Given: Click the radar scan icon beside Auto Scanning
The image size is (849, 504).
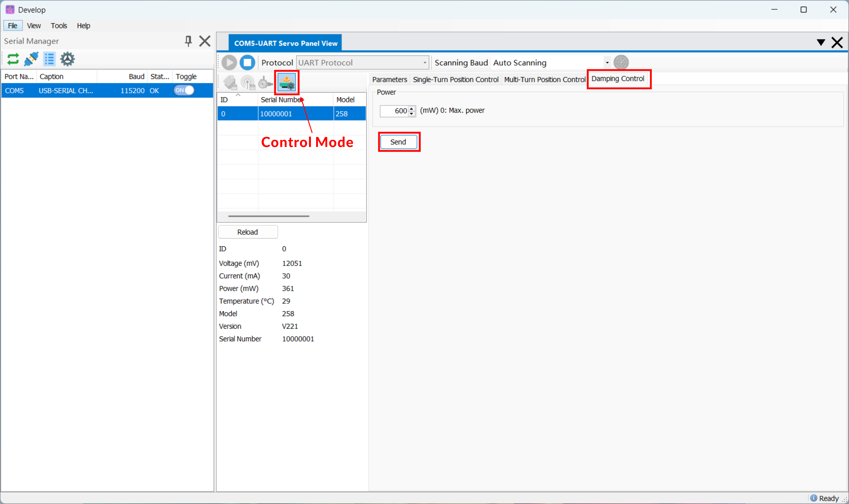Looking at the screenshot, I should coord(621,63).
